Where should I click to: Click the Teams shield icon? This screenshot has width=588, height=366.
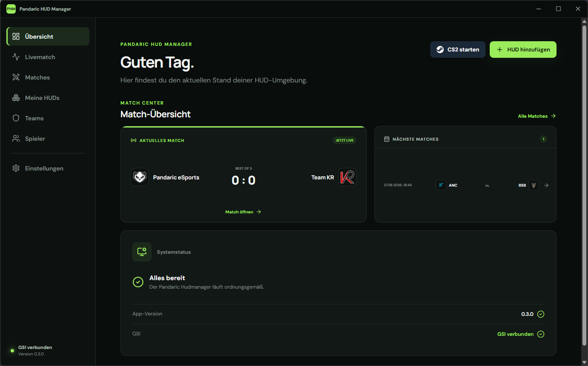click(x=16, y=118)
